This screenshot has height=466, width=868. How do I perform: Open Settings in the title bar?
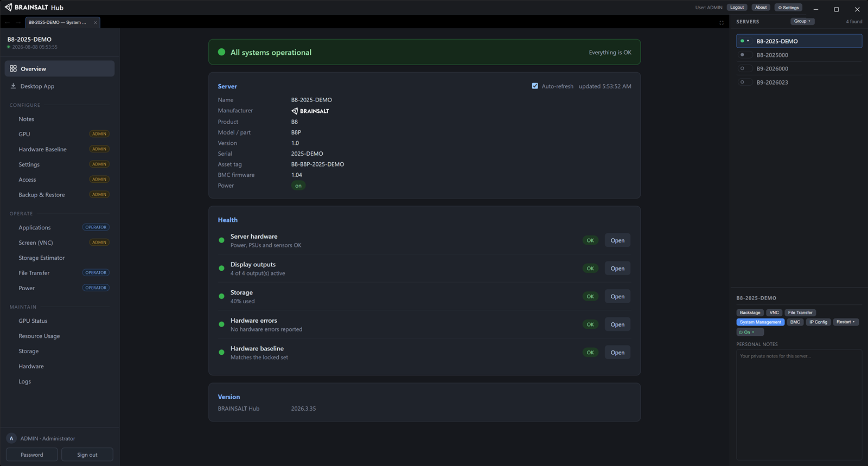point(788,8)
